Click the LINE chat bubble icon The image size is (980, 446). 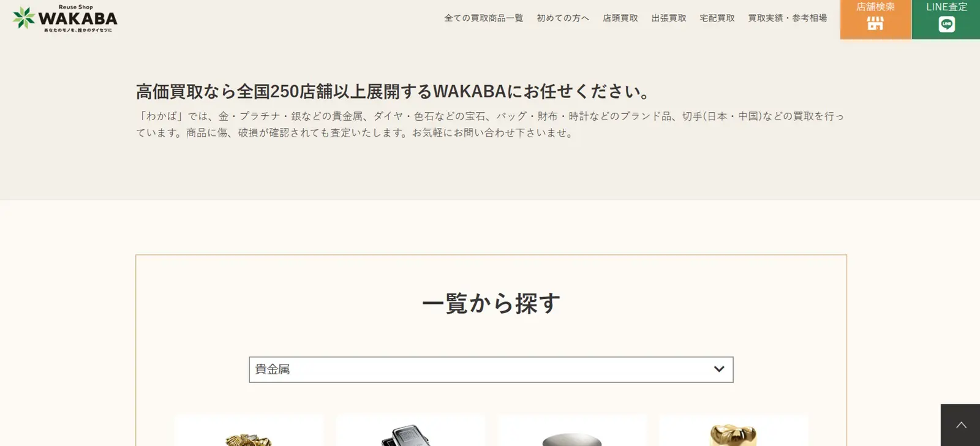click(x=947, y=25)
